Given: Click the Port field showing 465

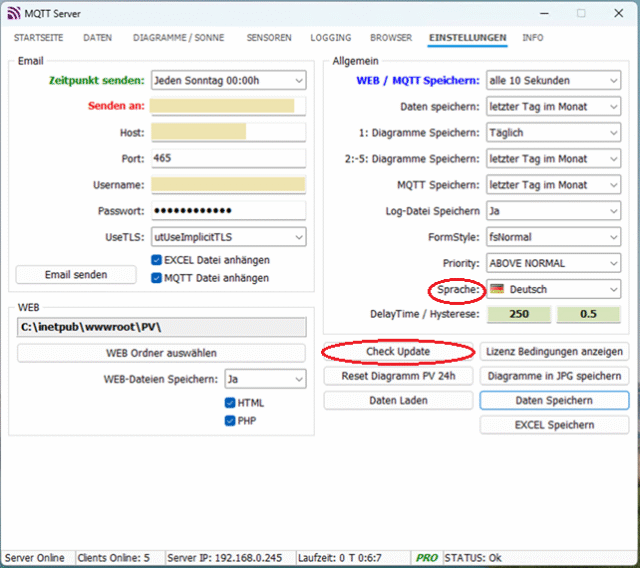Looking at the screenshot, I should (x=229, y=158).
